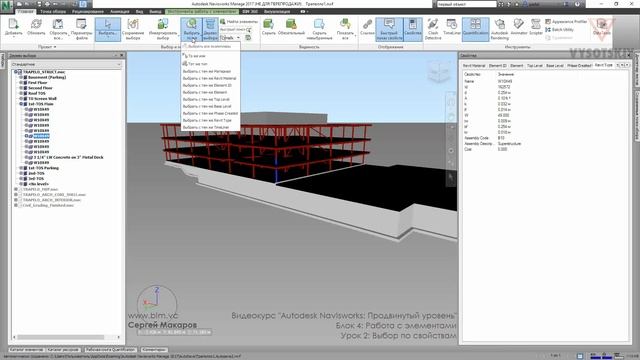The image size is (640, 360).
Task: Open the Вид (View) ribbon tab
Action: [140, 11]
